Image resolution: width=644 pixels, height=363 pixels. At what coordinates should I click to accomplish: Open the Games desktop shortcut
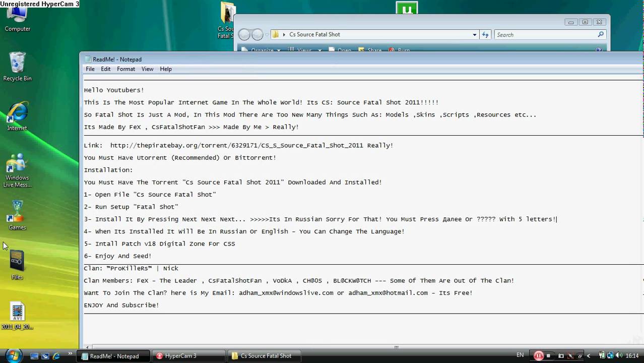17,215
